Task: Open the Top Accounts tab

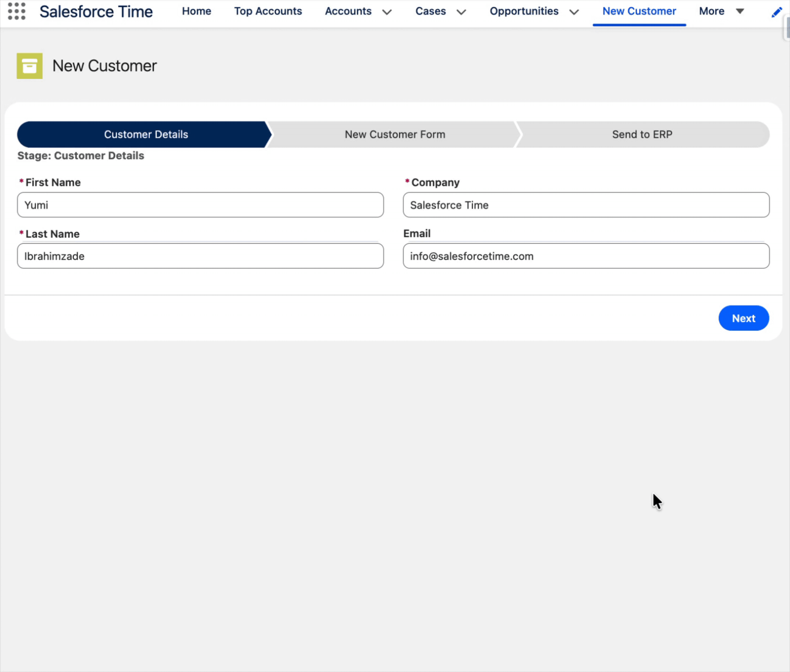Action: [x=268, y=11]
